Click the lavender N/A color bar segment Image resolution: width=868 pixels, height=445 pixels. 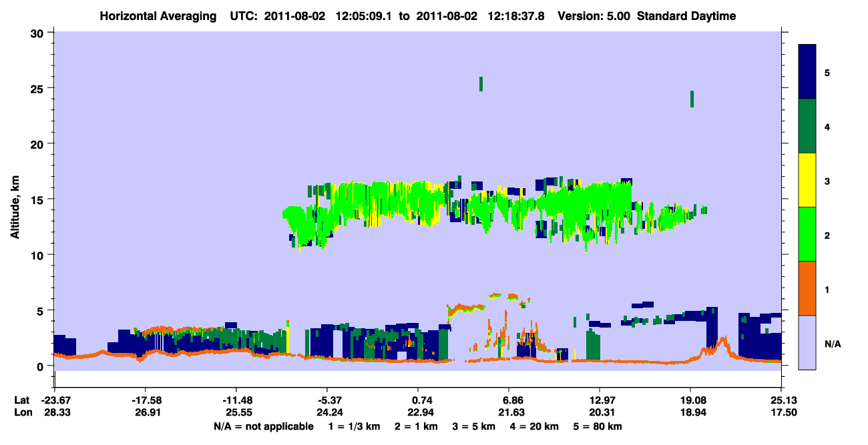807,342
